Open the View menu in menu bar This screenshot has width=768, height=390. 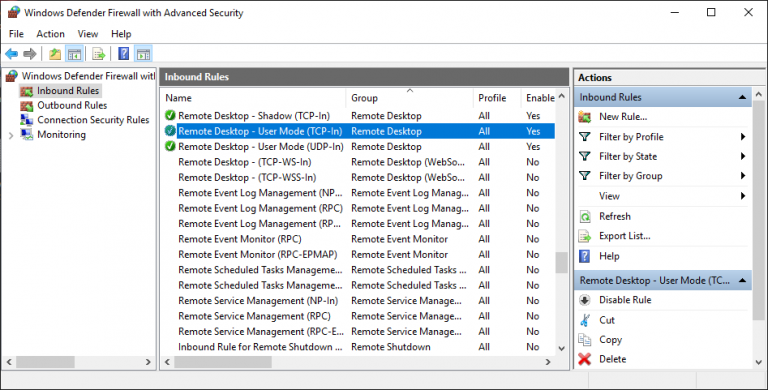point(88,34)
